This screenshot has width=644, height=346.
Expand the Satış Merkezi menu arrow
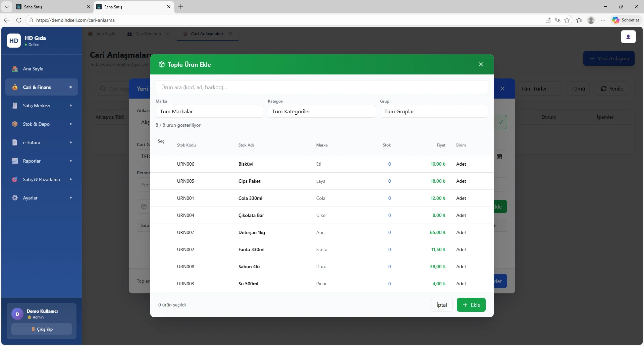(71, 106)
